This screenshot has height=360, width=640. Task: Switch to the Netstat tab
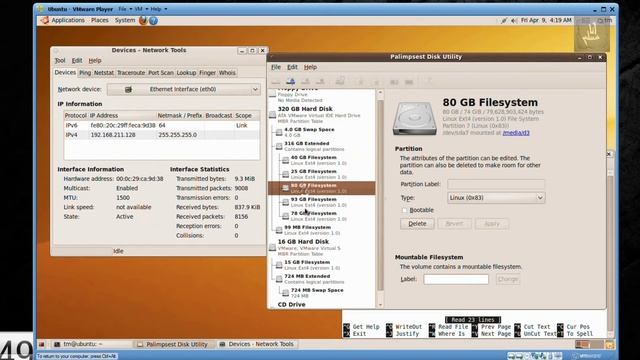[104, 73]
